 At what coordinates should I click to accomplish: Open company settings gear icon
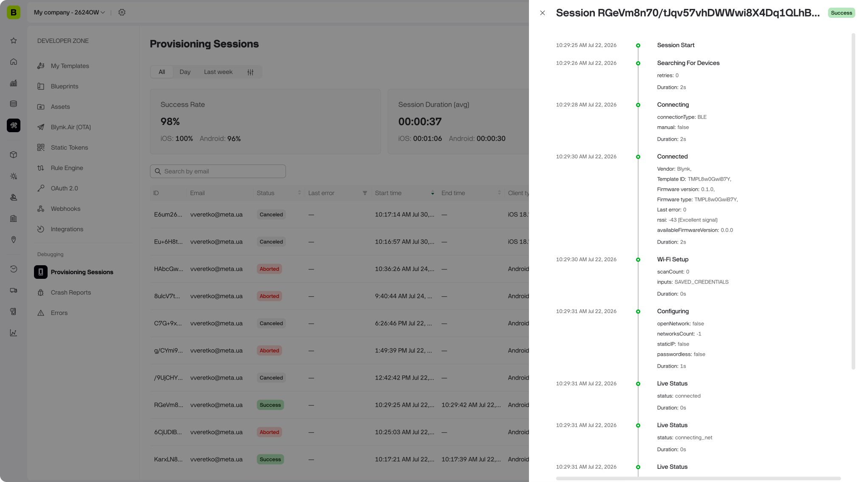pos(122,12)
